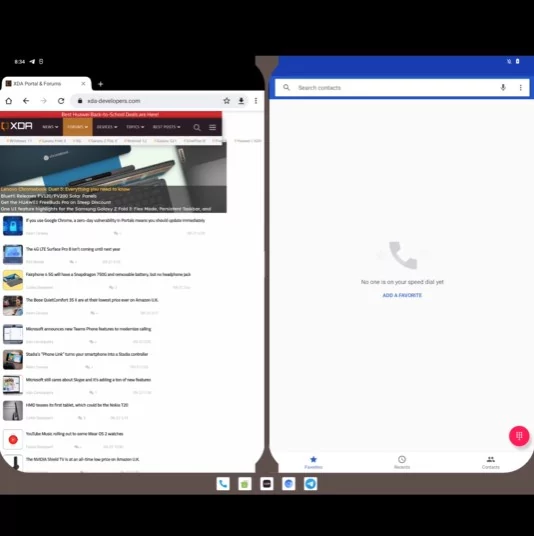Click the Fairphone article thumbnail
Screen dimensions: 534x536
(13, 280)
